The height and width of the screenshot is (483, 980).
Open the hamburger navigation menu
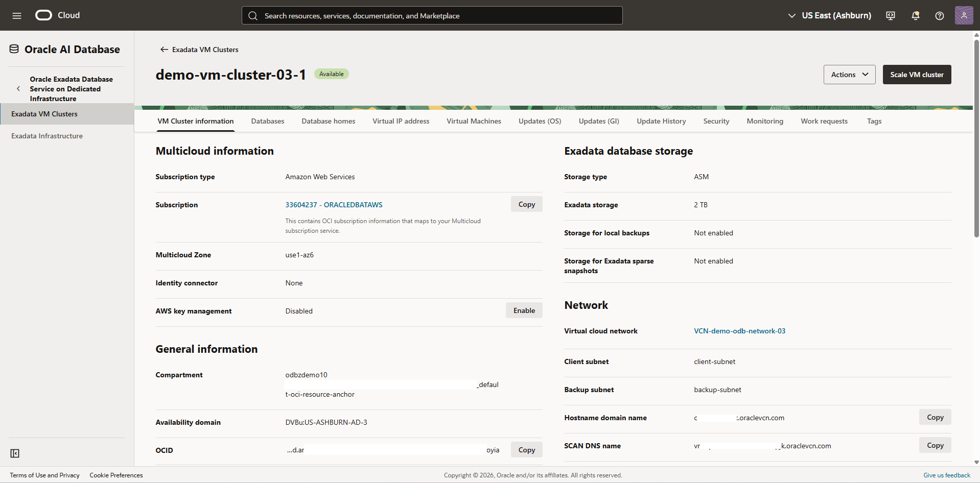(x=17, y=16)
